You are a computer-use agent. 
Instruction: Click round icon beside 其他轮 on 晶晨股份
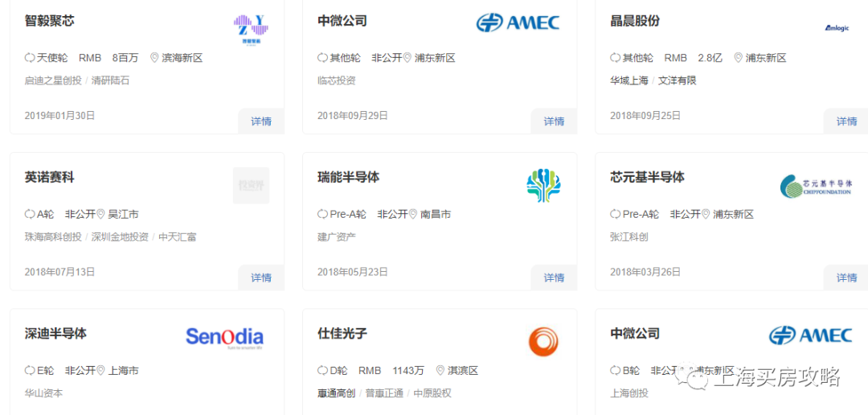point(615,58)
